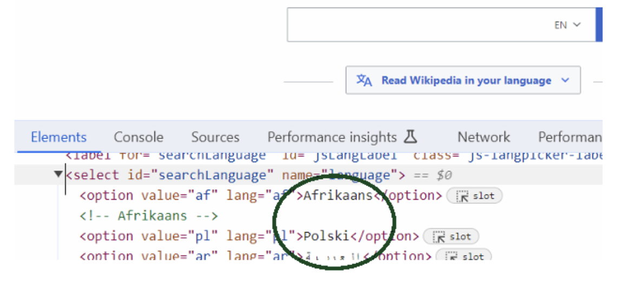The height and width of the screenshot is (304, 644).
Task: Open the Sources tab
Action: click(x=215, y=137)
